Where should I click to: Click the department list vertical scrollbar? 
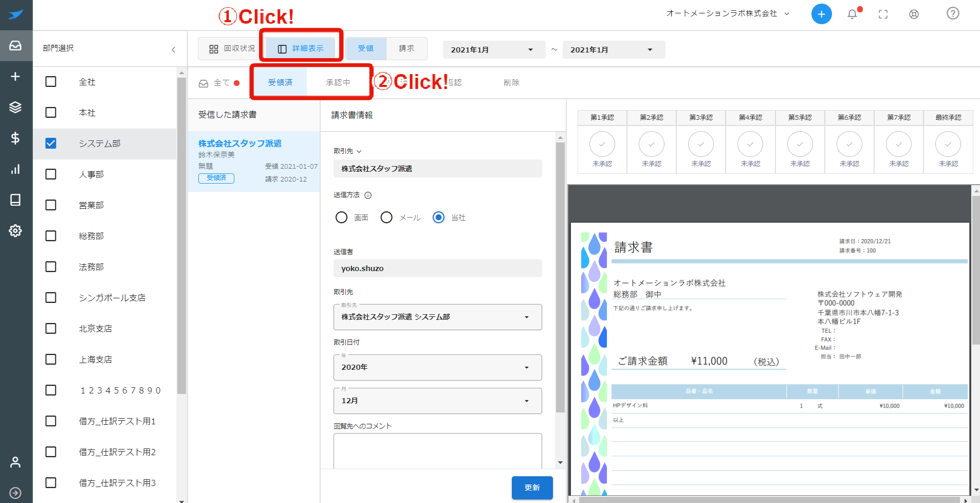click(x=181, y=236)
